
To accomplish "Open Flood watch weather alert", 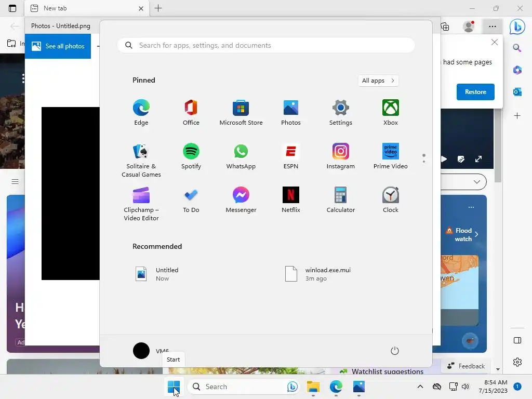I will [462, 234].
